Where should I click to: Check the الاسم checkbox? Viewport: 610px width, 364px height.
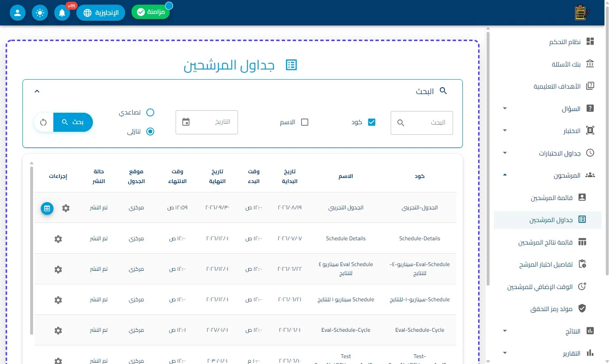305,122
